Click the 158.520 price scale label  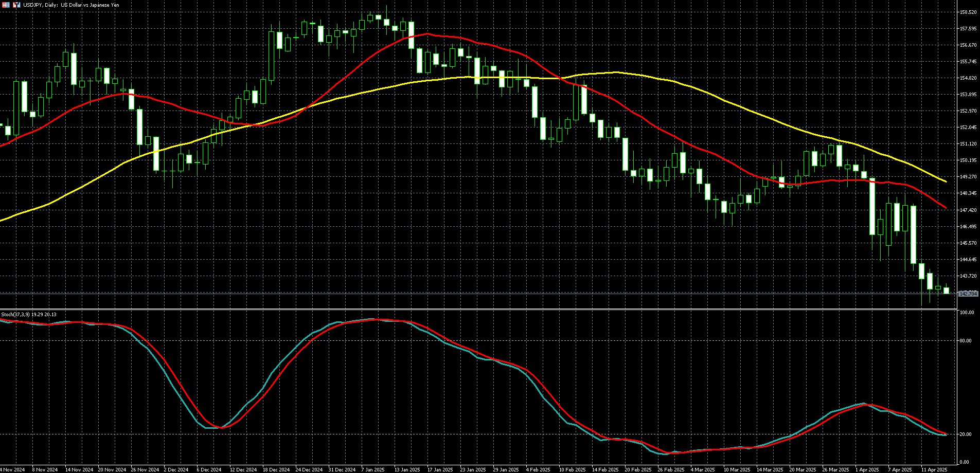point(968,12)
